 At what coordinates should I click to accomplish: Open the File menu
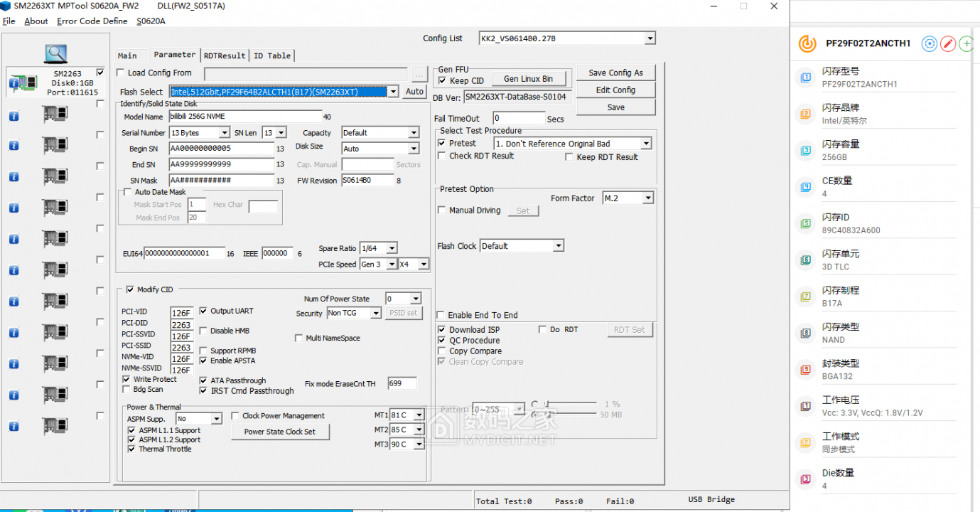[9, 21]
